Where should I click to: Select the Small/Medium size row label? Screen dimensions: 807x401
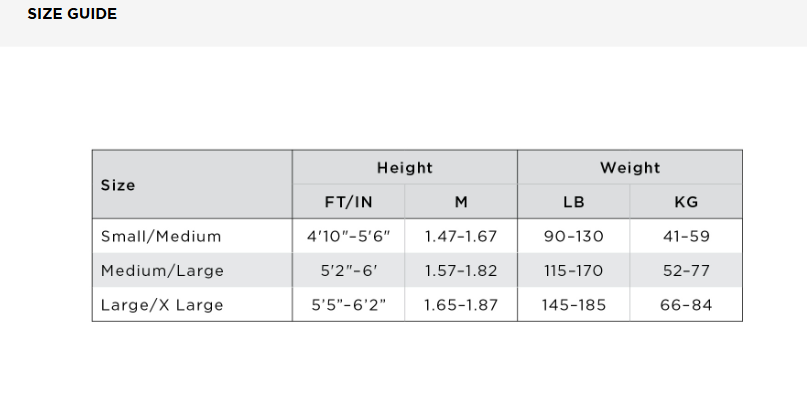pos(161,237)
